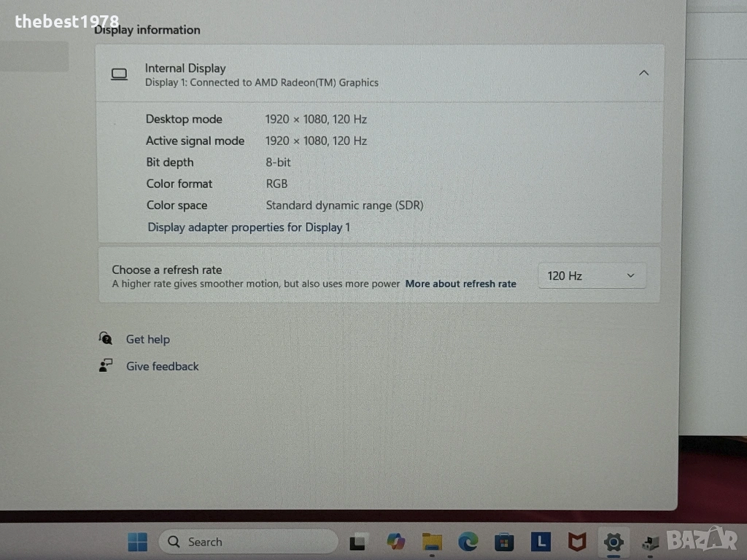
Task: Click the Internal Display laptop icon
Action: tap(119, 74)
